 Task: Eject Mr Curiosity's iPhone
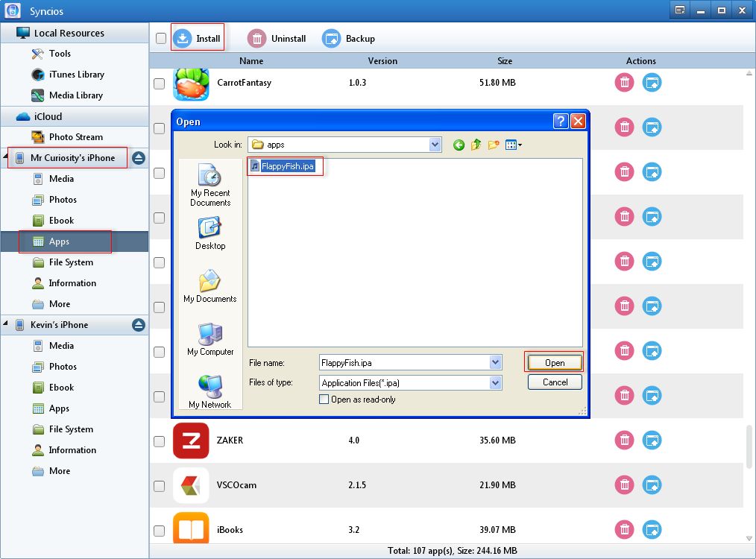tap(139, 158)
